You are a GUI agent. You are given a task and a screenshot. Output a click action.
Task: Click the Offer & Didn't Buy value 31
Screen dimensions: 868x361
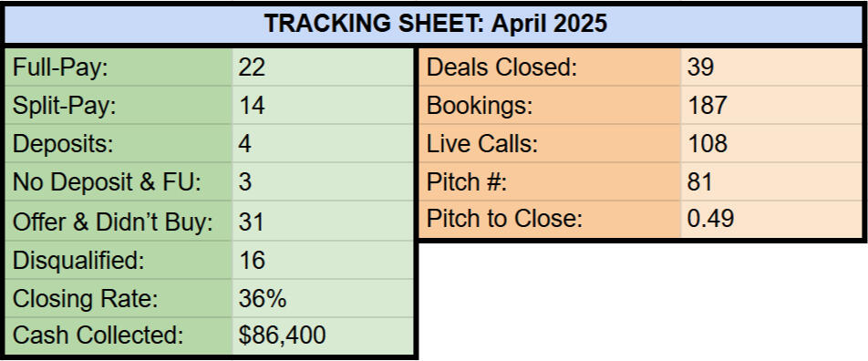point(323,221)
